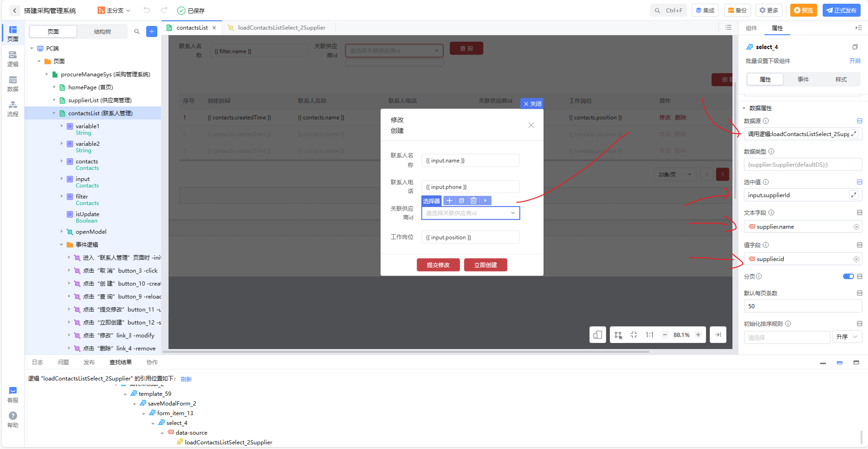Open the 初始化排序规则 field dropdown
The image size is (868, 449).
pos(787,337)
